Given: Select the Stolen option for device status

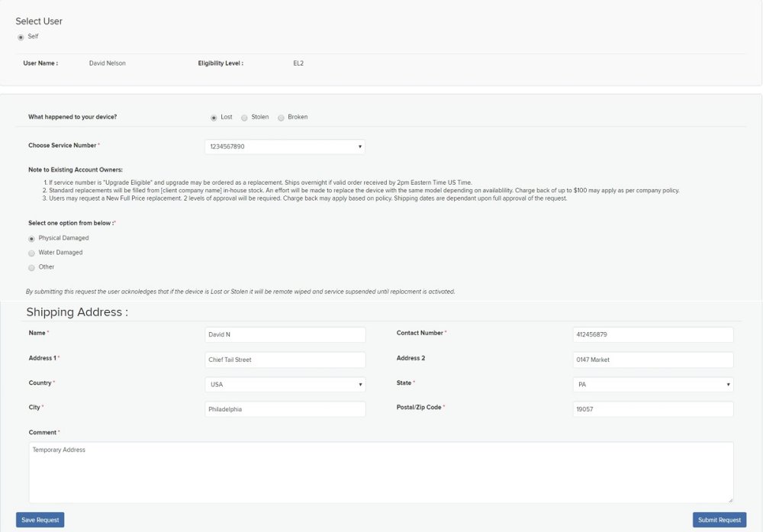Looking at the screenshot, I should (245, 117).
